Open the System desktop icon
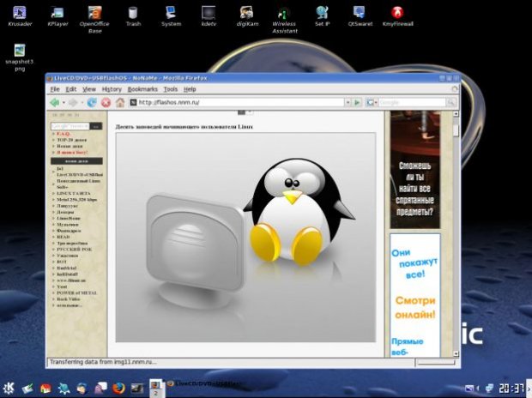 click(x=171, y=15)
